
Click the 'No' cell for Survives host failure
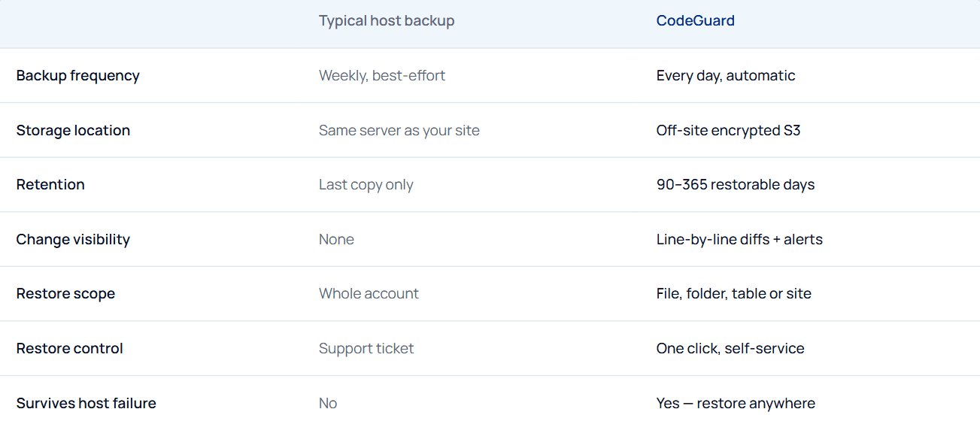coord(328,403)
